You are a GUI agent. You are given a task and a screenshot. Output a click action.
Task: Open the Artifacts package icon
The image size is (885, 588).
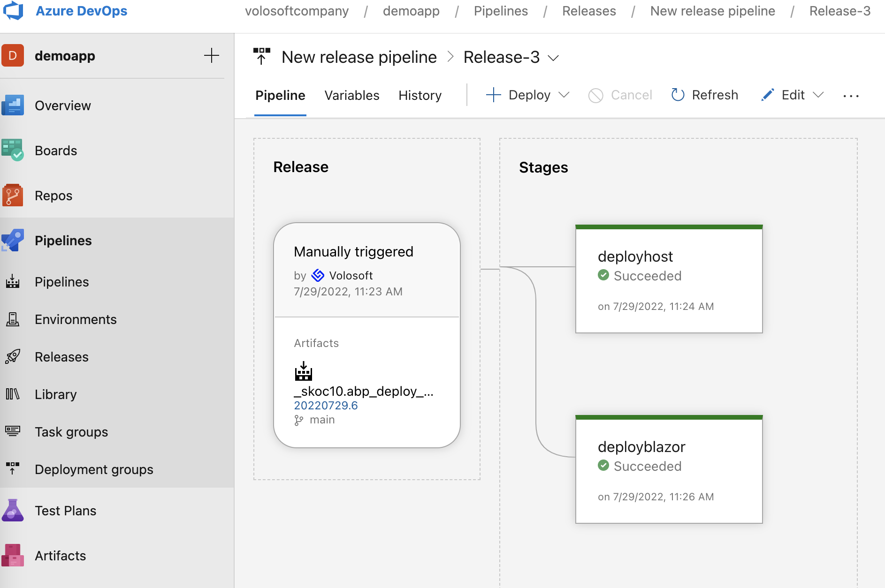tap(13, 555)
